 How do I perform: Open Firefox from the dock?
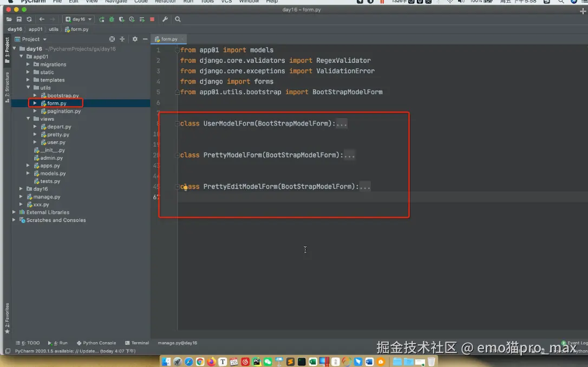(x=212, y=362)
